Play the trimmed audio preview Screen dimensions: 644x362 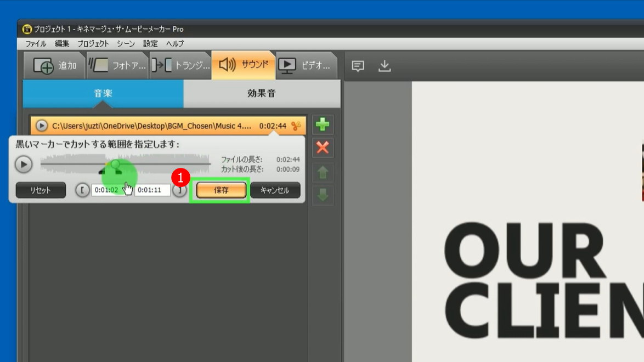click(24, 165)
